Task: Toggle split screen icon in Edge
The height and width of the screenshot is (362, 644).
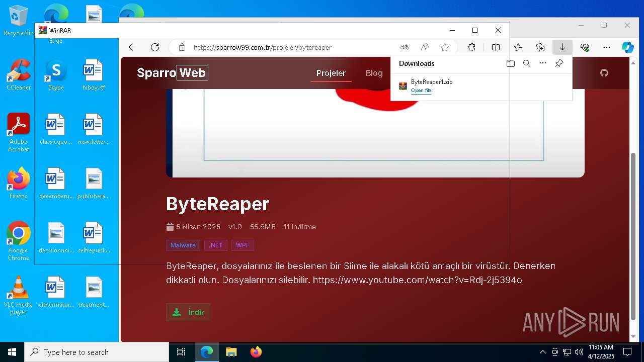Action: click(x=496, y=47)
